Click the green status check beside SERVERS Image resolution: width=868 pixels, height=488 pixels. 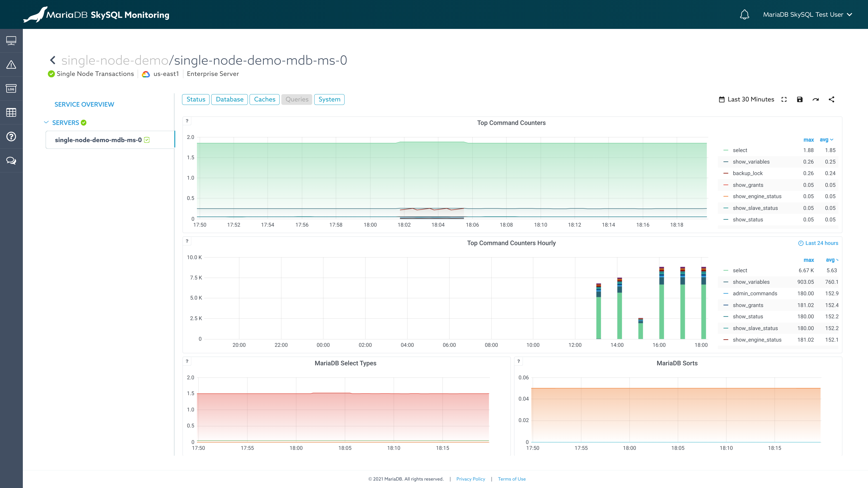coord(84,123)
